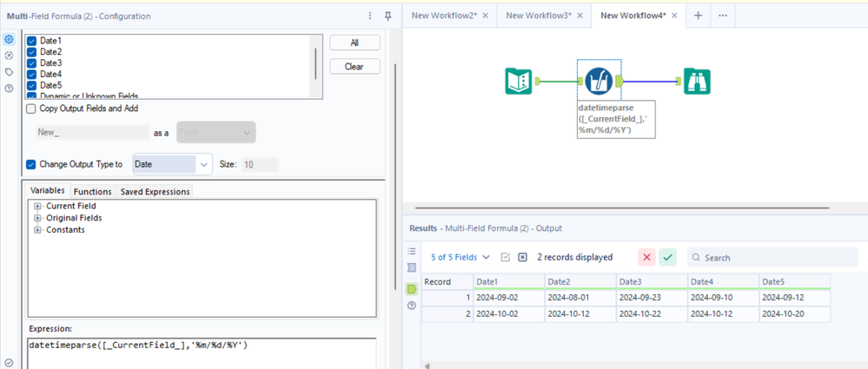Select the green output anchor icon in Results

(x=411, y=289)
